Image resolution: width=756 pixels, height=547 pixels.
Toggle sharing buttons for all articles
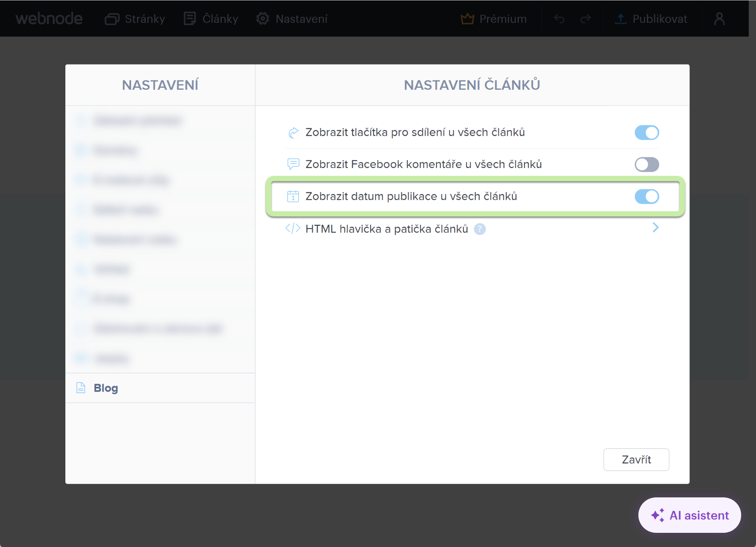tap(647, 133)
